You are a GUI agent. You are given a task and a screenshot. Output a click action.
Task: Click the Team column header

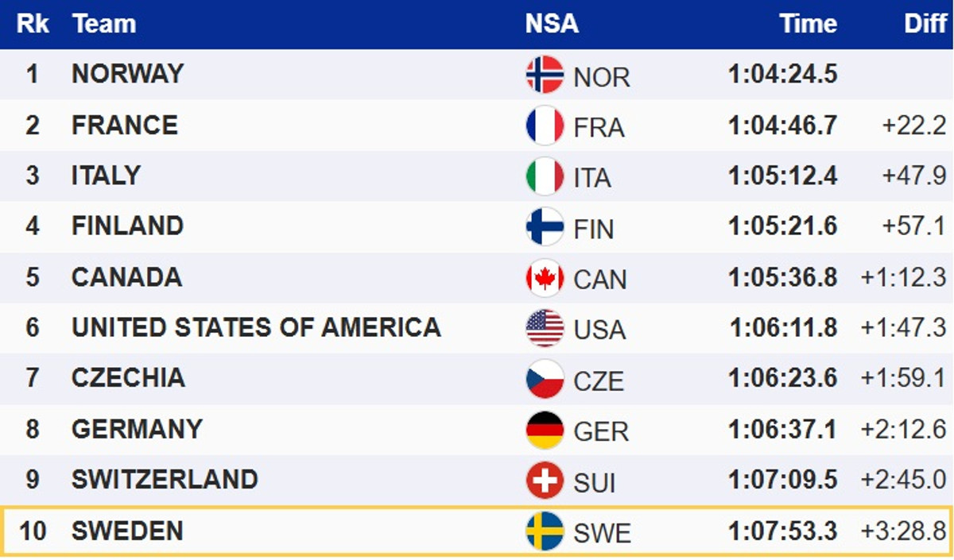point(103,24)
